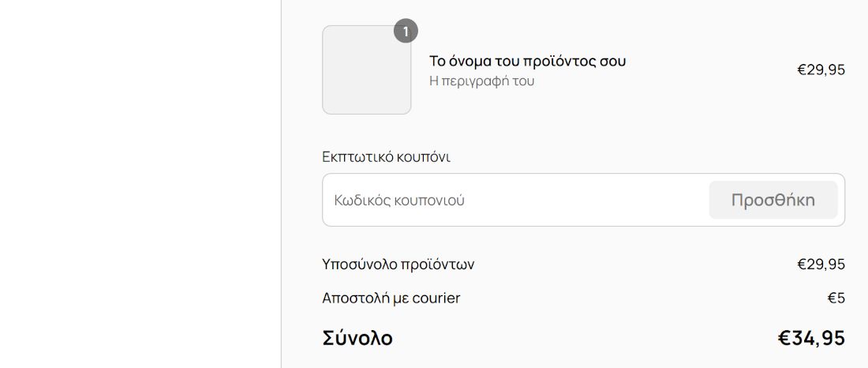Select the product name 'Το όνομα του προϊόντος σου'
Screen dimensions: 868x368
[527, 61]
